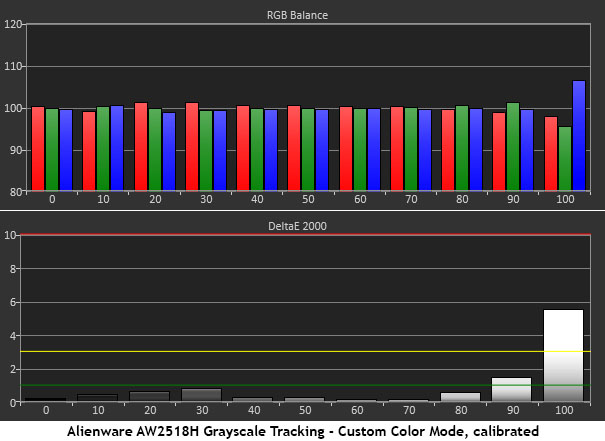This screenshot has width=605, height=441.
Task: Select the 50 label on RGB Balance x-axis
Action: 308,199
